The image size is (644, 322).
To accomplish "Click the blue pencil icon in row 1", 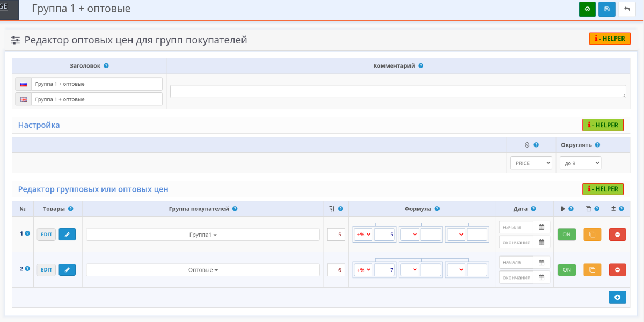I will click(x=67, y=235).
